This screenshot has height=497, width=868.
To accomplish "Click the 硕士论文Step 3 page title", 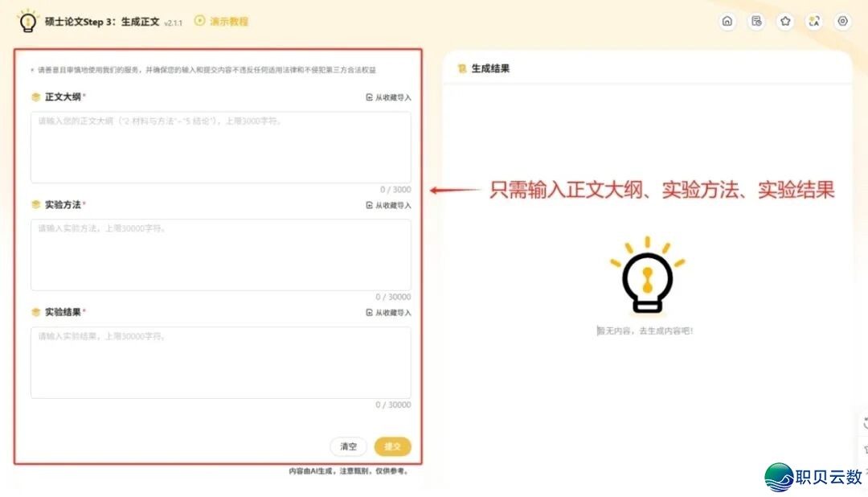I will tap(102, 22).
